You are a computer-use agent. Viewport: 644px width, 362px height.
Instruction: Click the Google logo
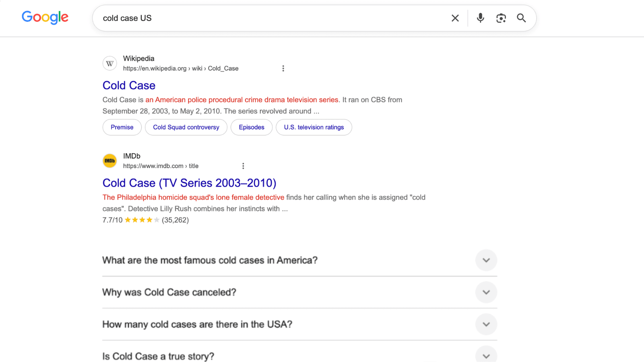(45, 17)
